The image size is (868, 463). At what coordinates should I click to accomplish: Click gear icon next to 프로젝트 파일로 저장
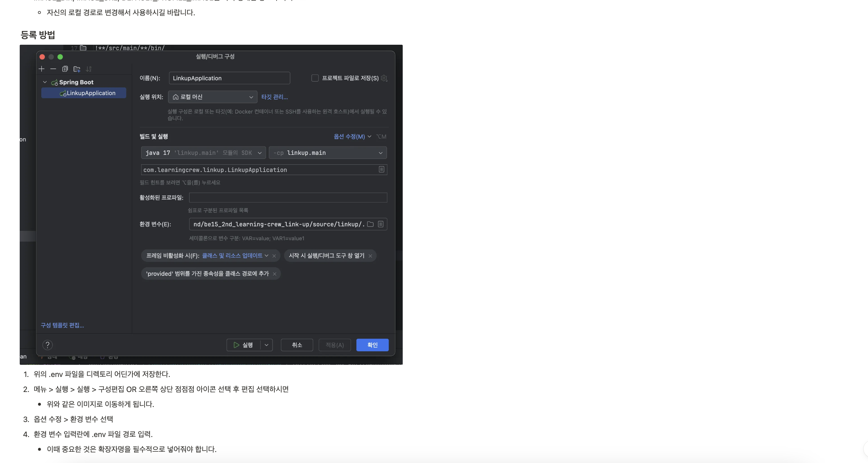tap(384, 78)
